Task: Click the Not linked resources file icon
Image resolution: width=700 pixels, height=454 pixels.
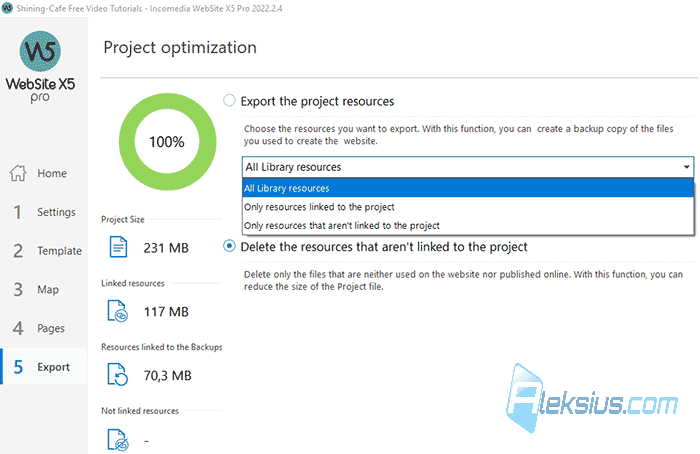Action: click(x=118, y=440)
